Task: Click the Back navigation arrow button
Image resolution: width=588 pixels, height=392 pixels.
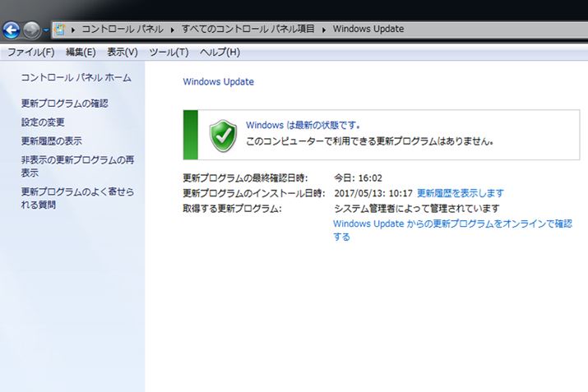Action: 12,30
